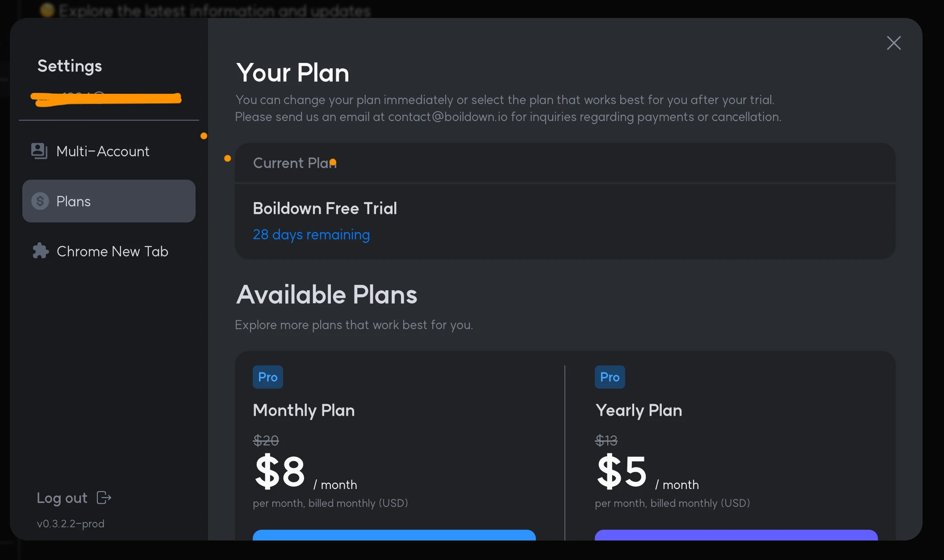Click the Pro badge above Monthly Plan
This screenshot has width=944, height=560.
pyautogui.click(x=268, y=377)
